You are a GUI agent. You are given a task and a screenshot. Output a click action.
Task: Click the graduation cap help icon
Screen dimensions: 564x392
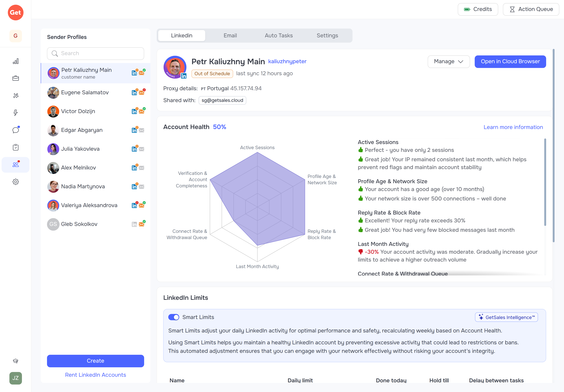pos(15,361)
